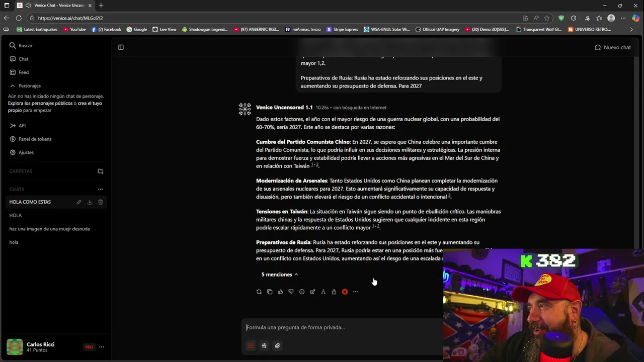644x362 pixels.
Task: Open Stripe Express bookmark
Action: coord(343,30)
